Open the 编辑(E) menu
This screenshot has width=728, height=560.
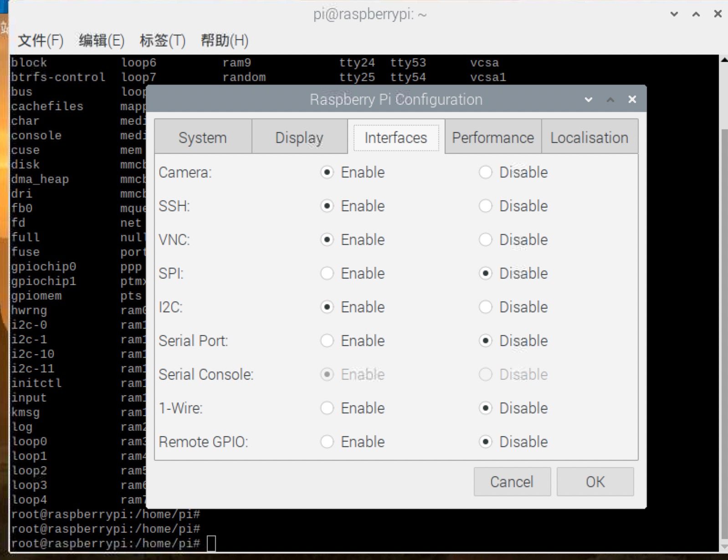tap(101, 41)
